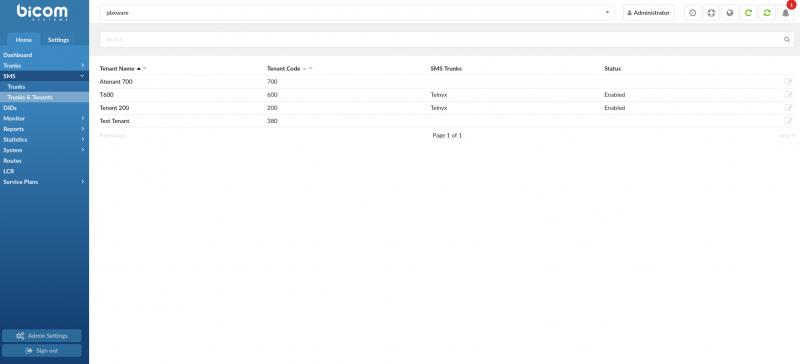
Task: Click the Bicom Systems logo
Action: [x=42, y=12]
